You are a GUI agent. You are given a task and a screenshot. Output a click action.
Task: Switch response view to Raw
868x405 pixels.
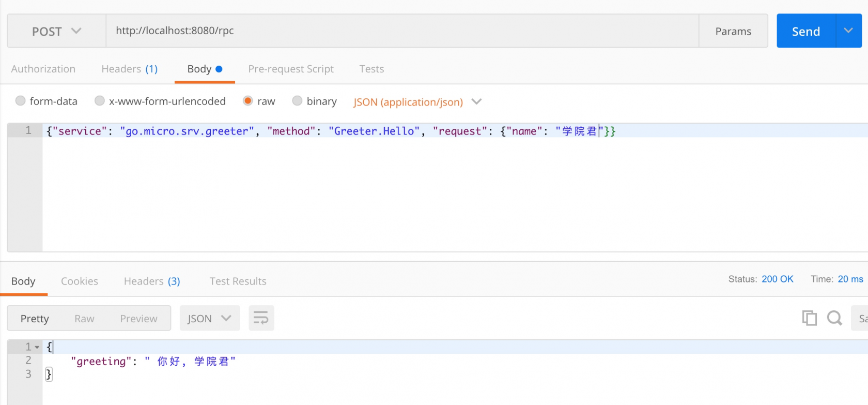[x=84, y=319]
